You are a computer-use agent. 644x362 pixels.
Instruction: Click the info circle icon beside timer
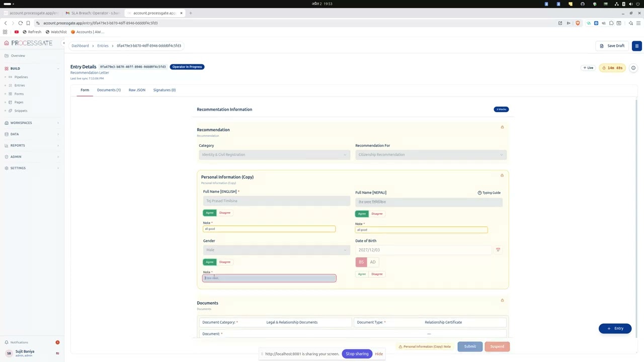point(633,68)
